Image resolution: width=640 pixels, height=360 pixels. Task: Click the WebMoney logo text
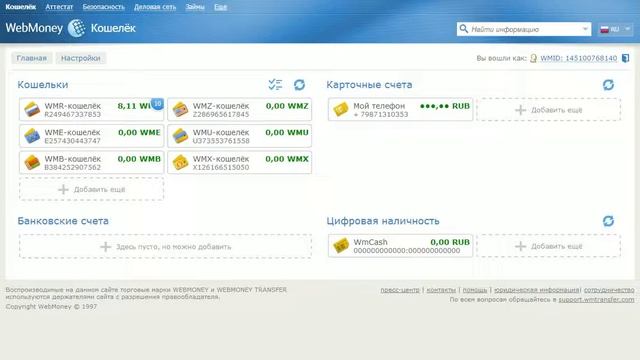[34, 28]
